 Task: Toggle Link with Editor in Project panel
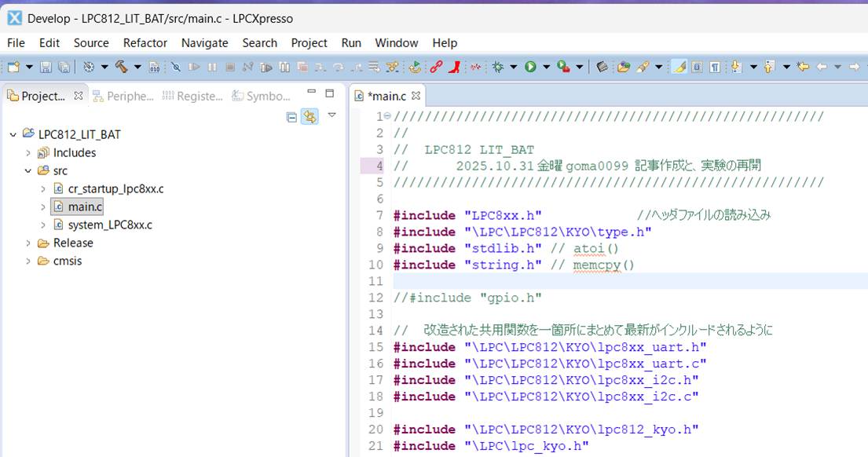(x=309, y=117)
